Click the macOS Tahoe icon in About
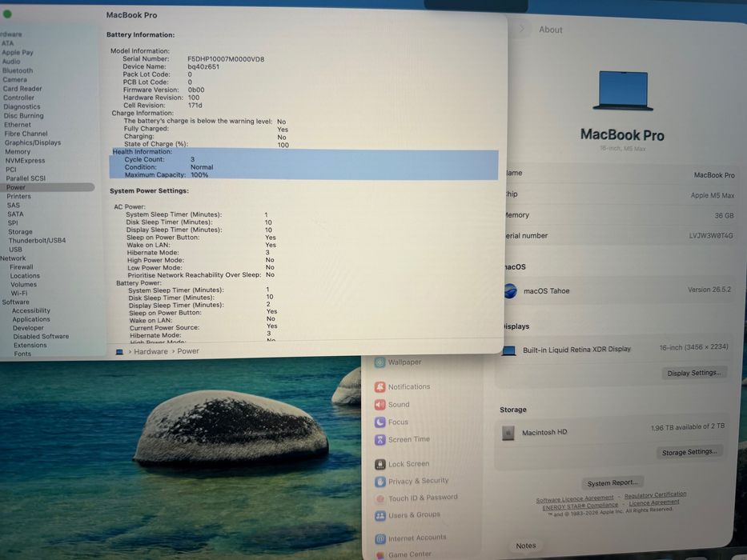The width and height of the screenshot is (747, 560). click(x=510, y=290)
